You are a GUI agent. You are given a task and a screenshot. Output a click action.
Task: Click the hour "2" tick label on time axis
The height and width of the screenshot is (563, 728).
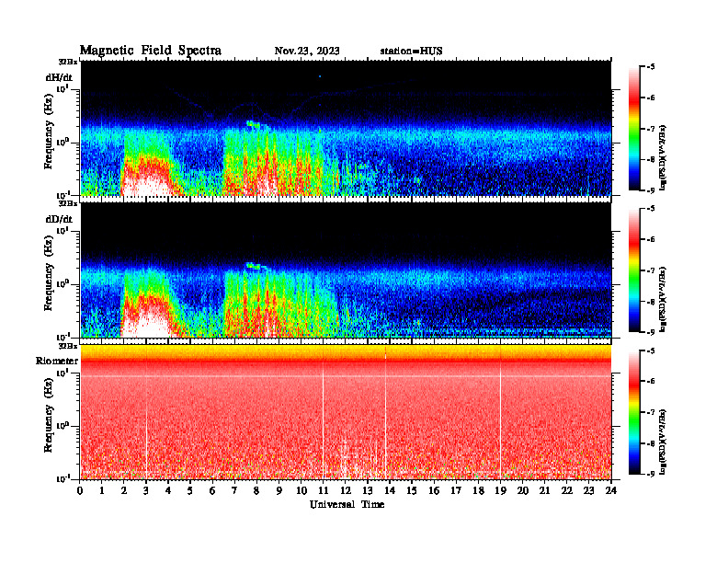click(x=124, y=490)
